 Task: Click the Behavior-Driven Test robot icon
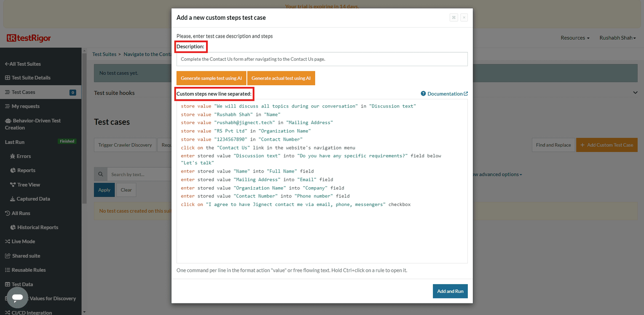[8, 120]
